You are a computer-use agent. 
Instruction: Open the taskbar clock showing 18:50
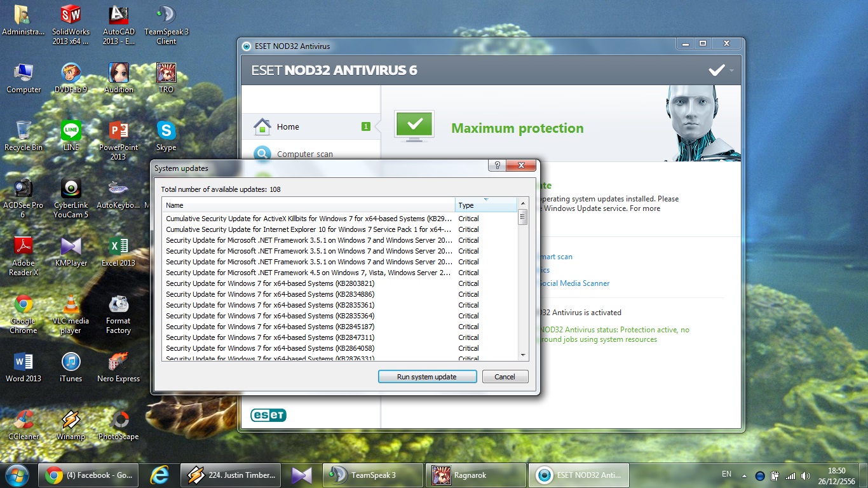click(837, 475)
